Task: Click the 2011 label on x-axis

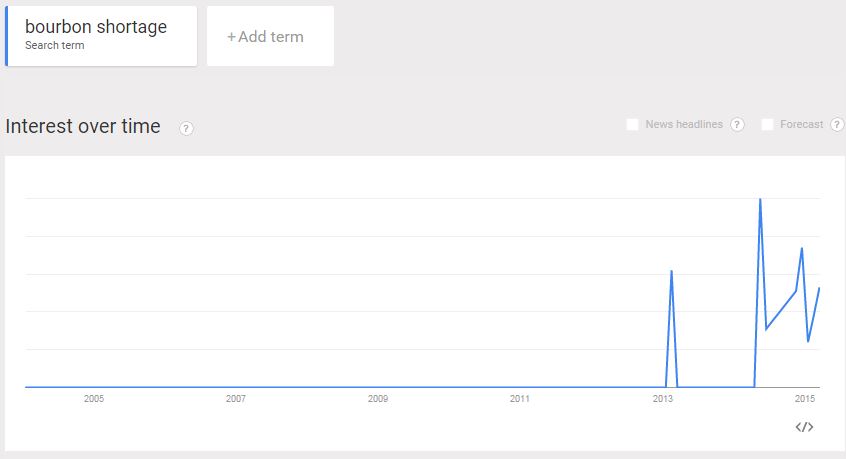Action: [x=520, y=399]
